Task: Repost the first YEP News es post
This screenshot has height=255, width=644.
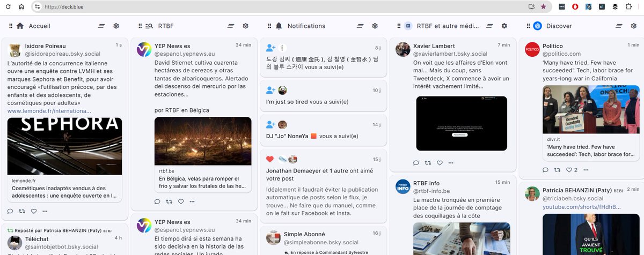Action: (x=169, y=201)
